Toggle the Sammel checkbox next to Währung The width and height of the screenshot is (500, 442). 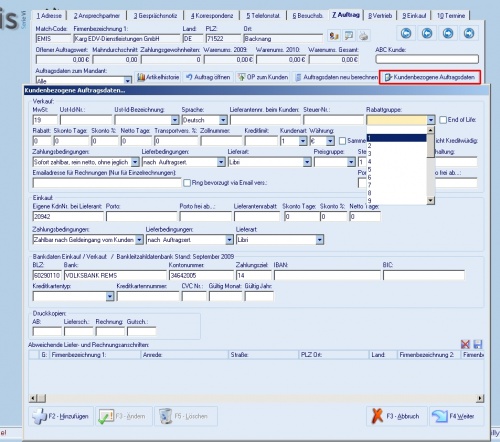pyautogui.click(x=342, y=141)
